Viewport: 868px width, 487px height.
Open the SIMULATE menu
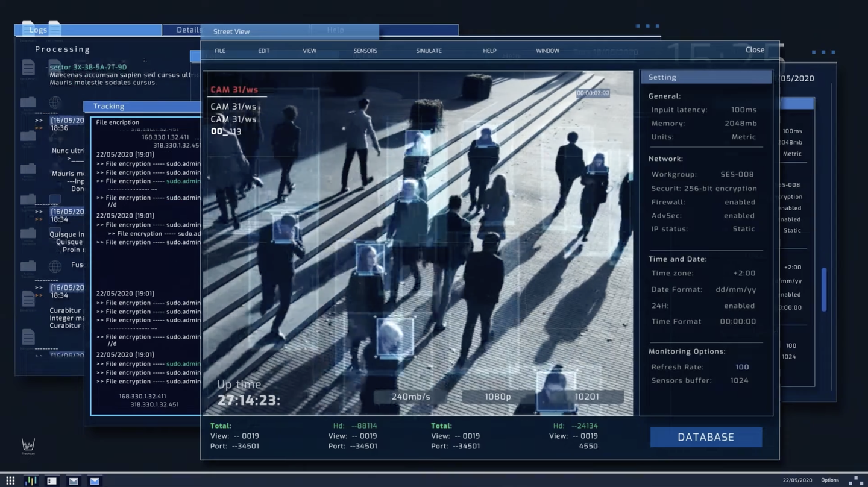tap(429, 51)
